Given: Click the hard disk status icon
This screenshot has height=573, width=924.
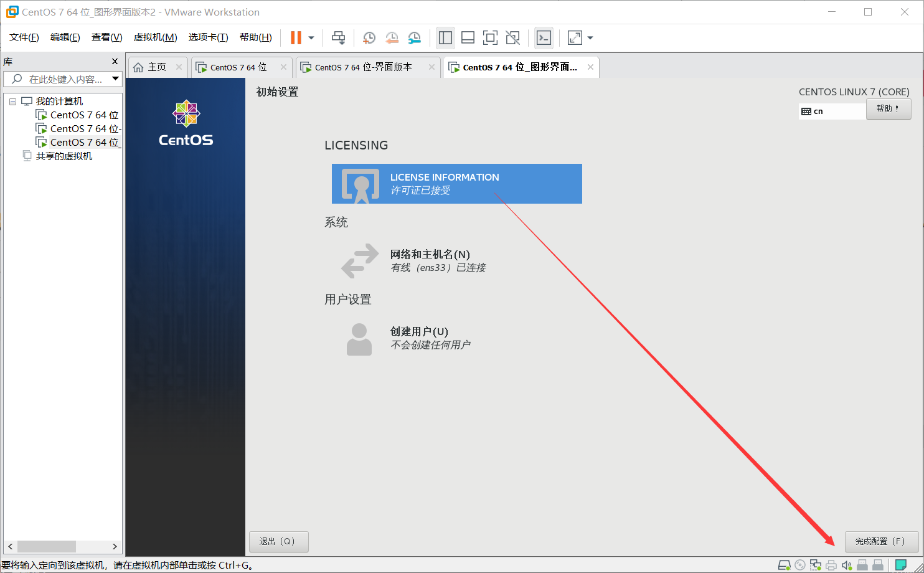Looking at the screenshot, I should click(x=784, y=565).
